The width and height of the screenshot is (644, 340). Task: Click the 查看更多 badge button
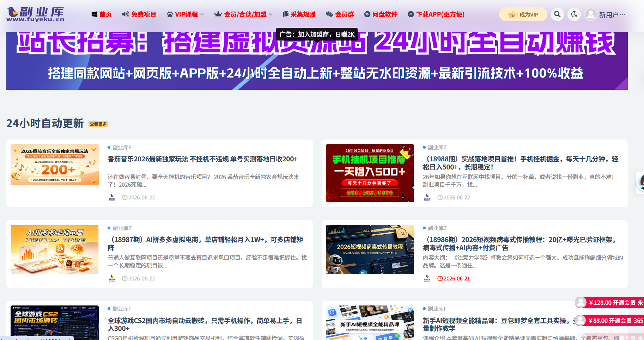98,124
